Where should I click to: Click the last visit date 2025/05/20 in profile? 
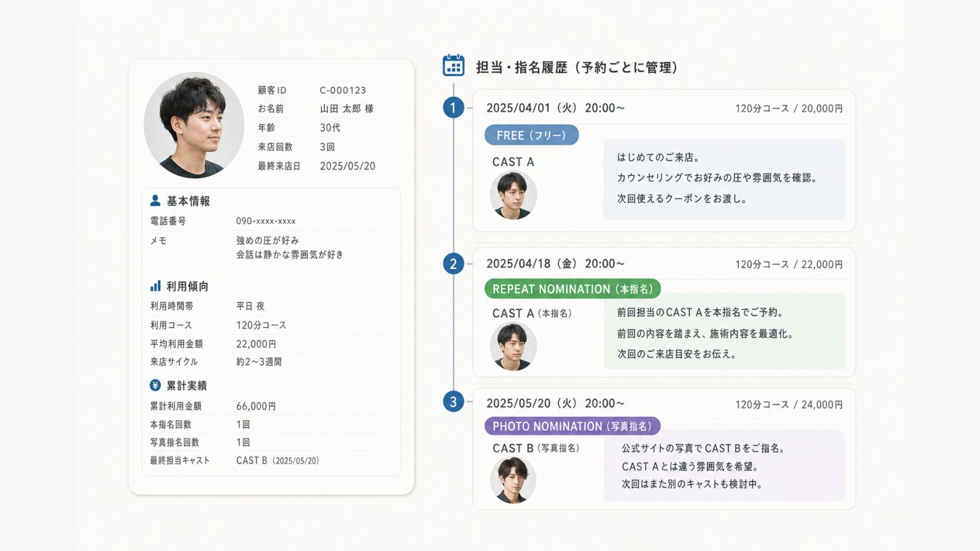(348, 166)
